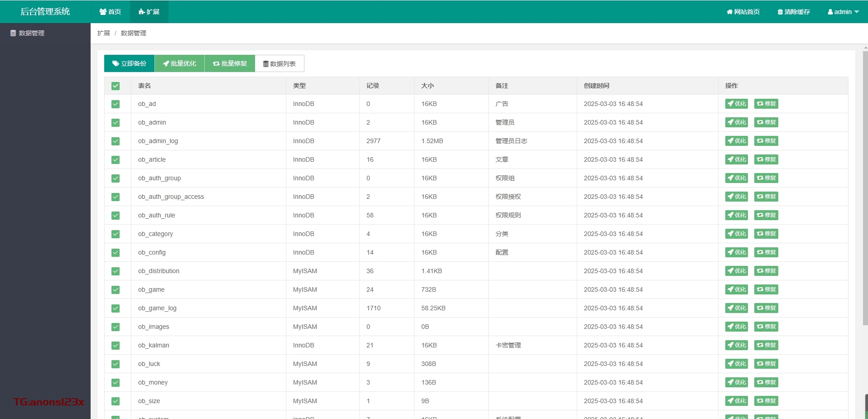Click the 后台管理系统 site title
Viewport: 868px width, 419px height.
45,12
